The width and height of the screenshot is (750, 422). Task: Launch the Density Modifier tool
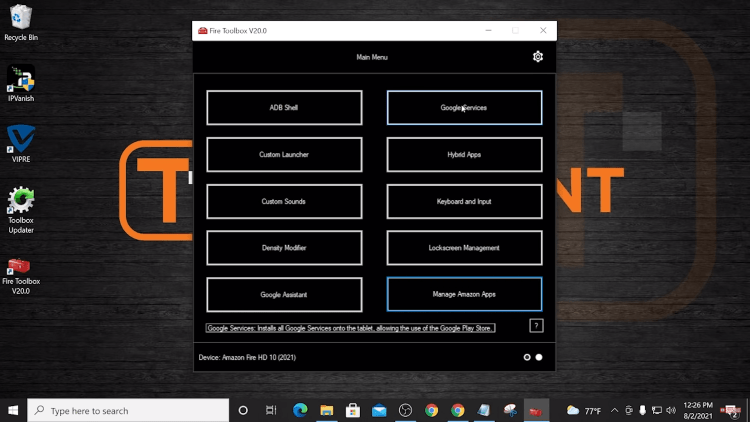[284, 248]
